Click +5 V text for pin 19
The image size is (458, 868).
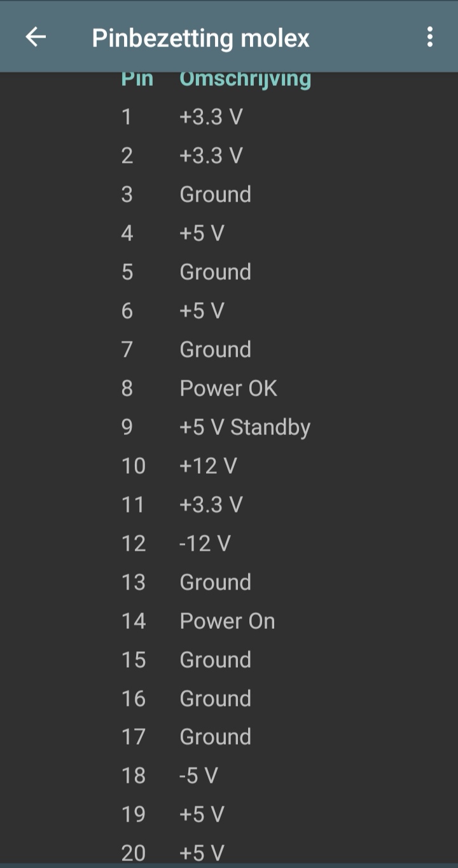pos(202,815)
